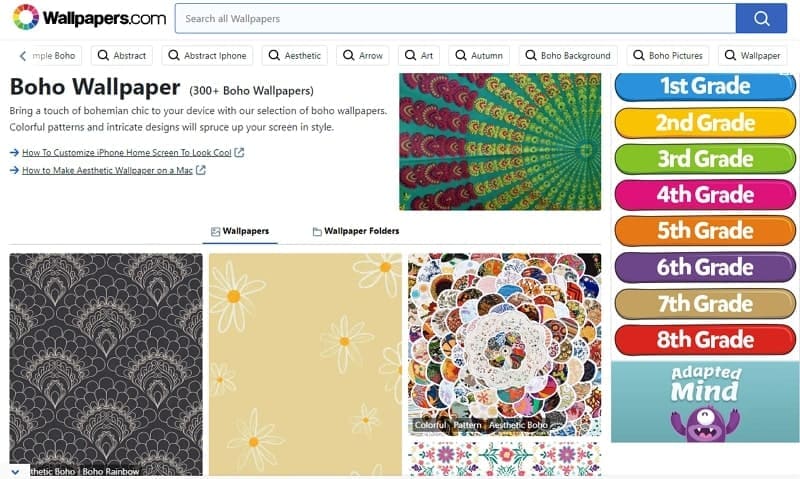Click the green 3rd Grade ad button
This screenshot has width=800, height=479.
pyautogui.click(x=704, y=159)
